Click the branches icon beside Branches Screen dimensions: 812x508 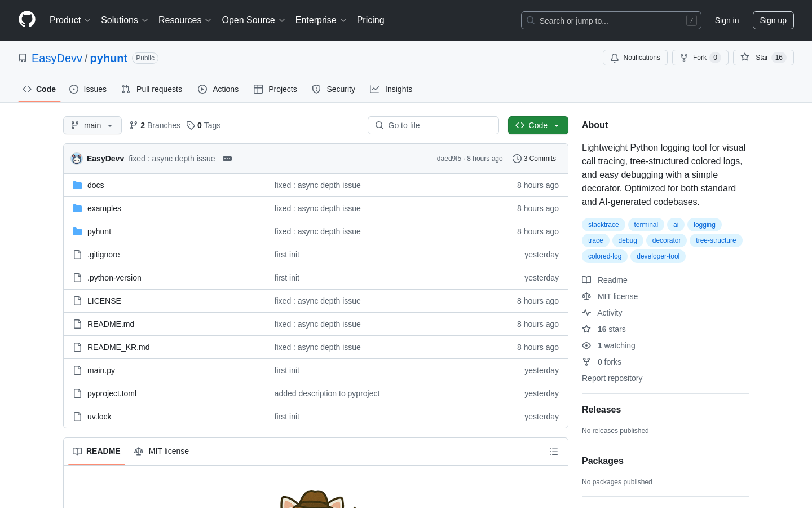(x=134, y=125)
